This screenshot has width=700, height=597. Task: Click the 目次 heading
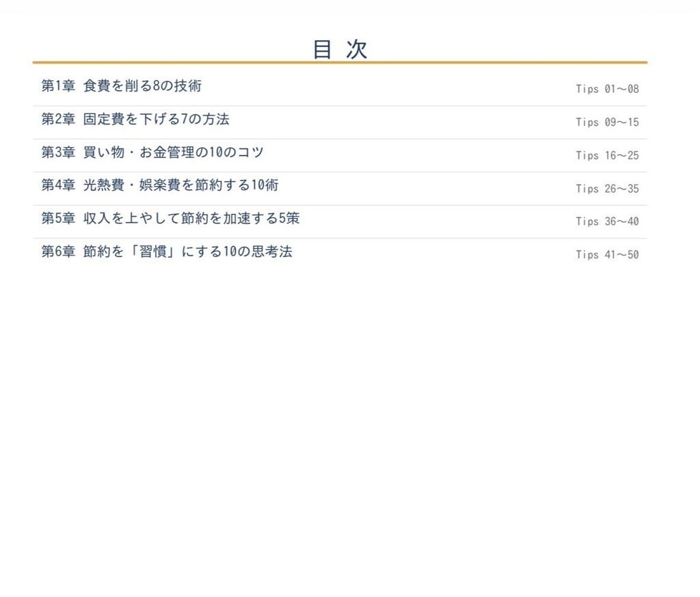point(340,49)
